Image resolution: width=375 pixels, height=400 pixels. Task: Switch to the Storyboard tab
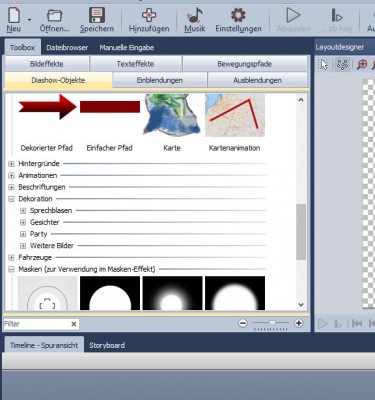[107, 345]
